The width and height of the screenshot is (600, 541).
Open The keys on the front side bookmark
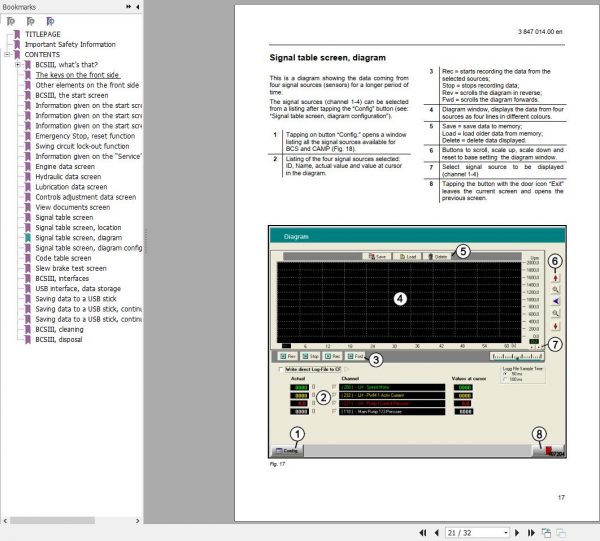coord(77,75)
